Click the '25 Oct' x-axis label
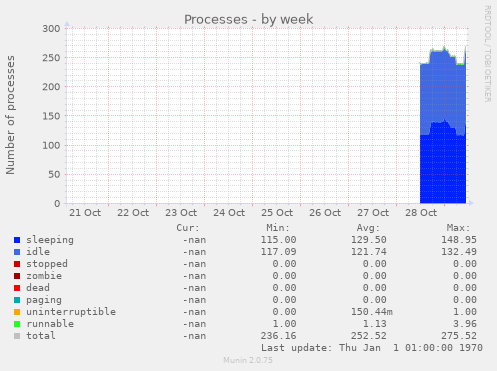Image resolution: width=497 pixels, height=371 pixels. tap(277, 213)
